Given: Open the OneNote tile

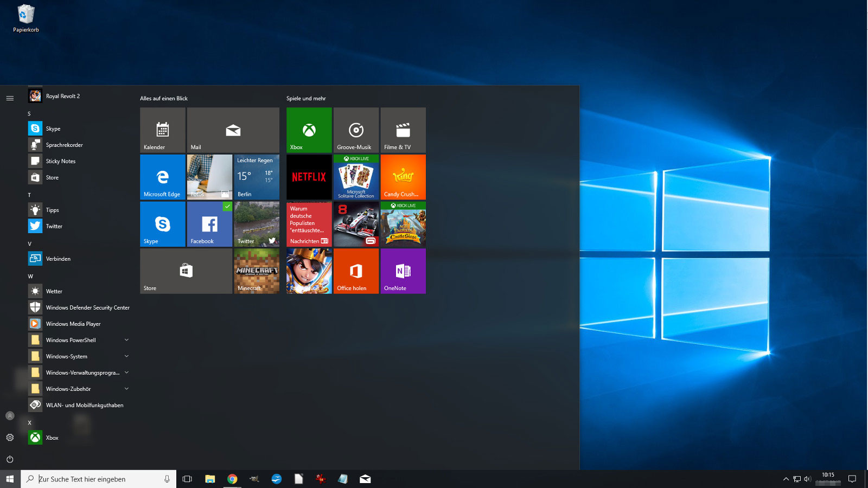Looking at the screenshot, I should pos(403,271).
